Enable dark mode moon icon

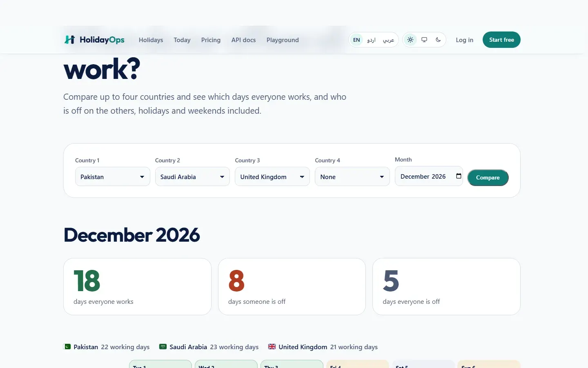438,40
